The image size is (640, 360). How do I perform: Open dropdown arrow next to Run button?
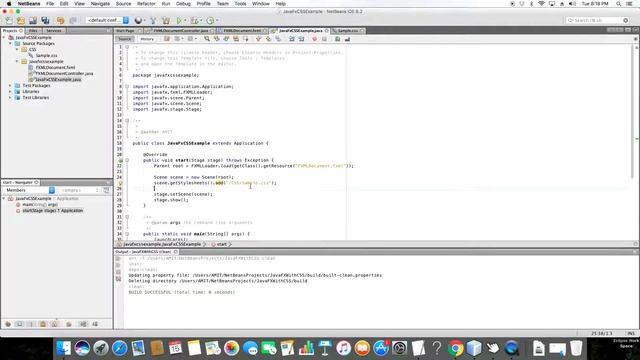point(185,20)
